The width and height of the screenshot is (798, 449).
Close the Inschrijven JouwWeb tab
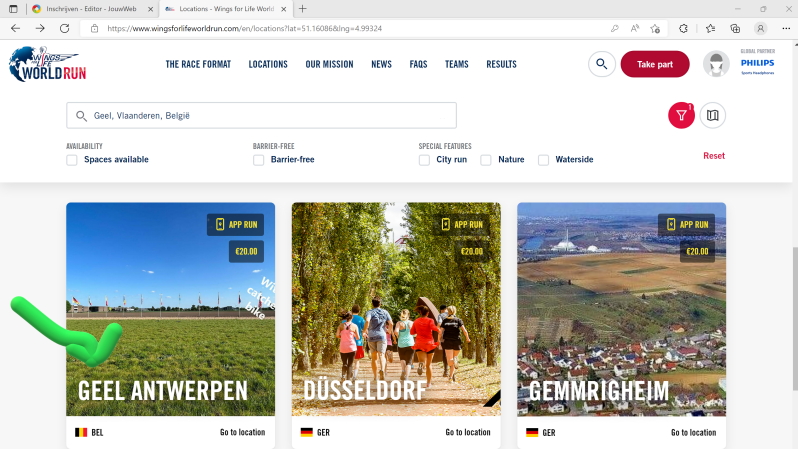[150, 9]
